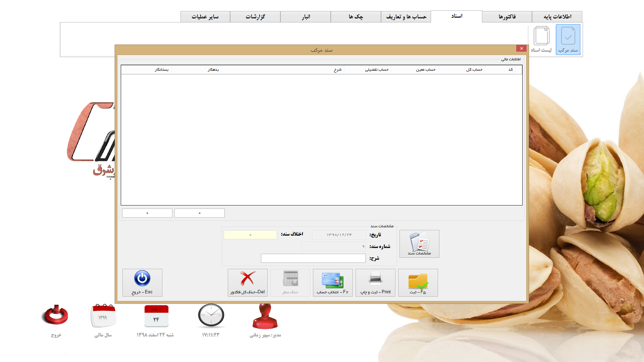The image size is (644, 362).
Task: Click the بدهکار column header
Action: (x=197, y=70)
